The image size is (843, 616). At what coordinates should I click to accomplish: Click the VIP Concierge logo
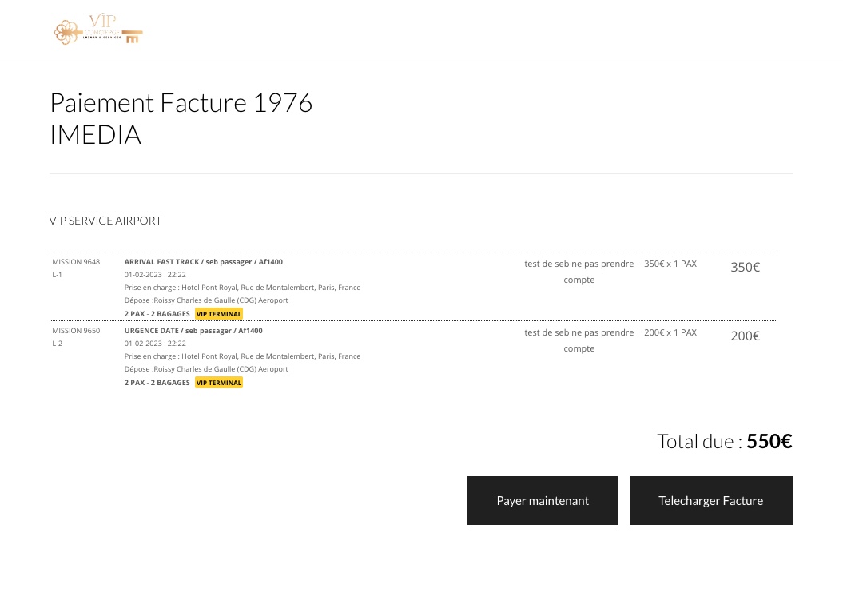[98, 30]
